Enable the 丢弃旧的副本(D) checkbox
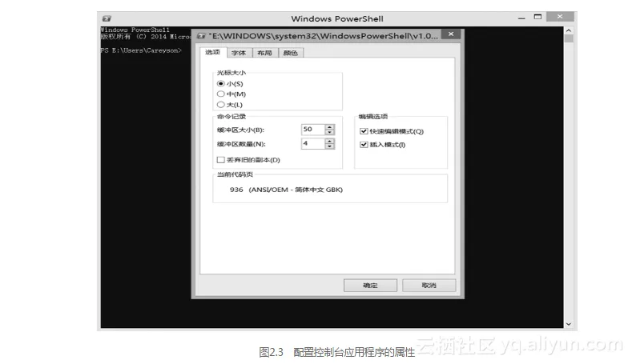Screen dimensions: 632x364 click(x=220, y=159)
